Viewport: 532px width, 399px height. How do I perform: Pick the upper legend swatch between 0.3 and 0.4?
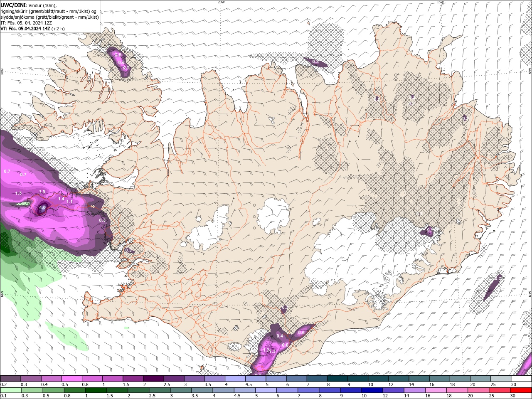coord(31,379)
